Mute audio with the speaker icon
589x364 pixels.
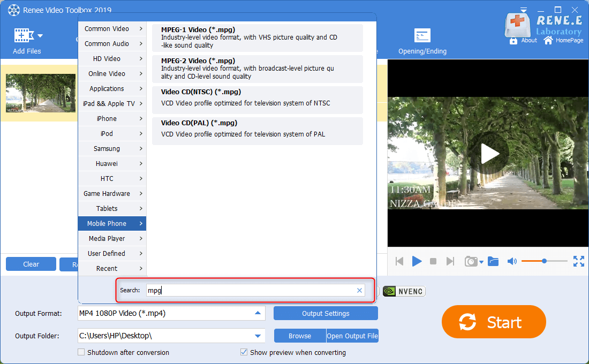click(512, 261)
